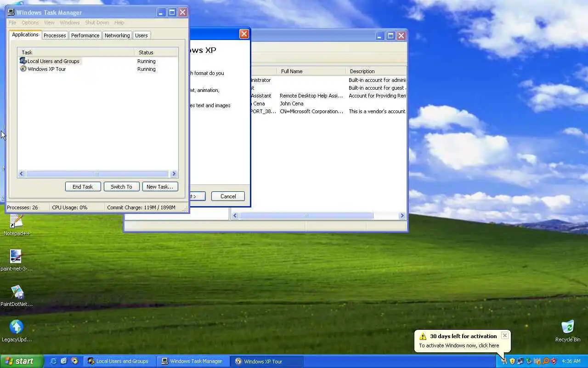588x368 pixels.
Task: Click the New Task... button
Action: pyautogui.click(x=160, y=186)
